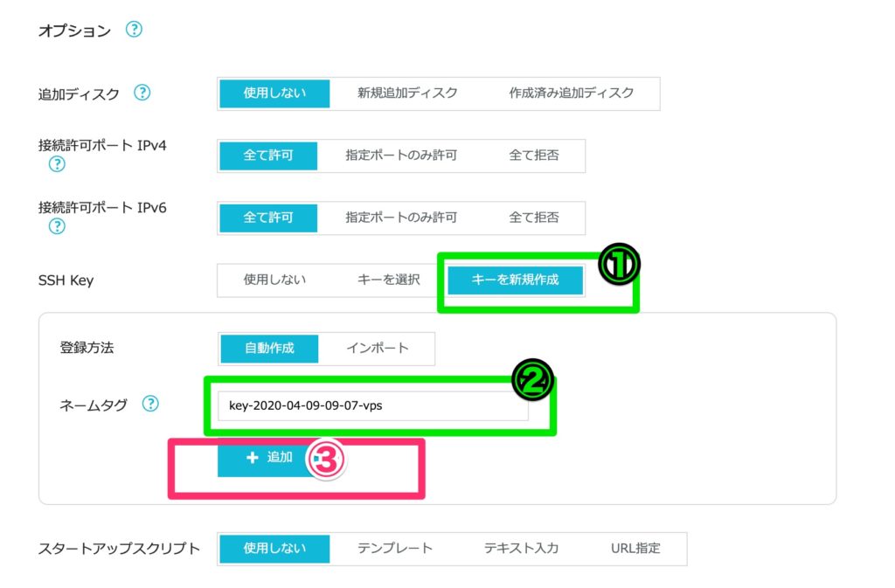
Task: Select 全て拒否 for IPv6 ports
Action: (x=534, y=218)
